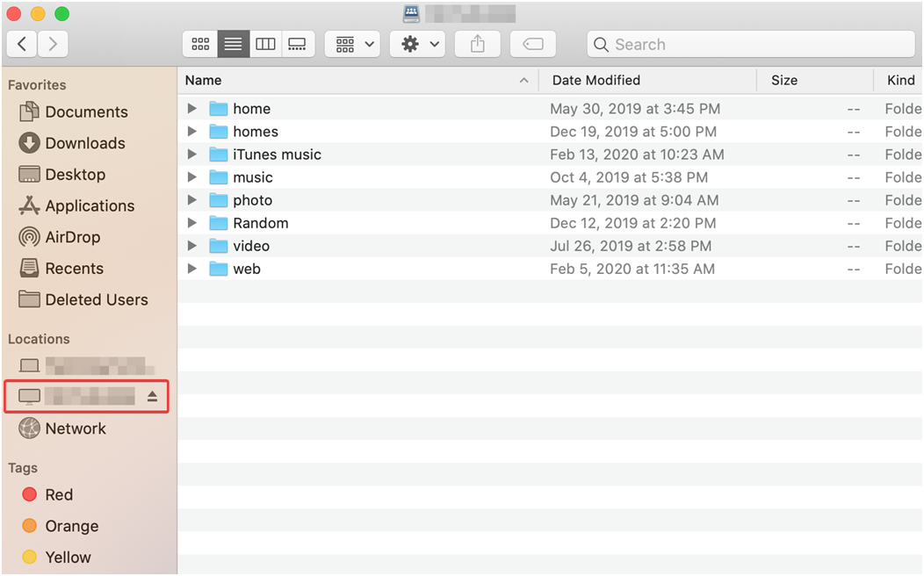Select the web folder icon
This screenshot has height=576, width=924.
(x=219, y=269)
